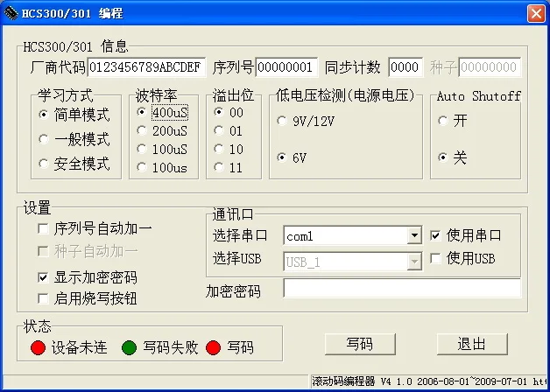
Task: Click the red 设备未连 status light
Action: pos(38,347)
